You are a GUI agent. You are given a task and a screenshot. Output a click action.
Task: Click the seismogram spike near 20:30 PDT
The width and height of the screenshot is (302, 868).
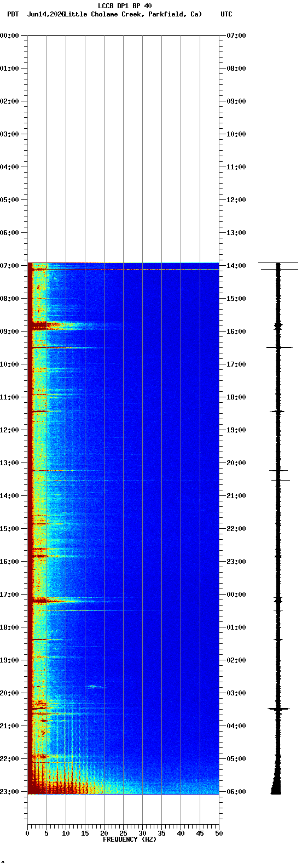coord(278,709)
